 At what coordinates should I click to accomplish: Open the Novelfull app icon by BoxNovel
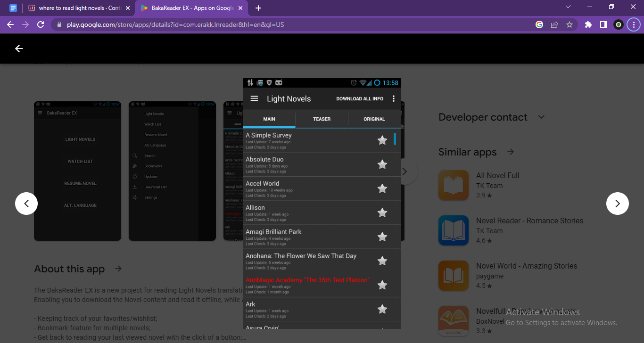tap(454, 321)
